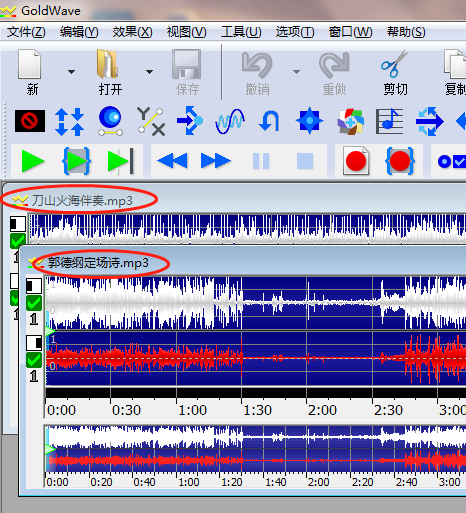Expand the dropdown arrow next to 打开
The width and height of the screenshot is (466, 513).
point(149,72)
